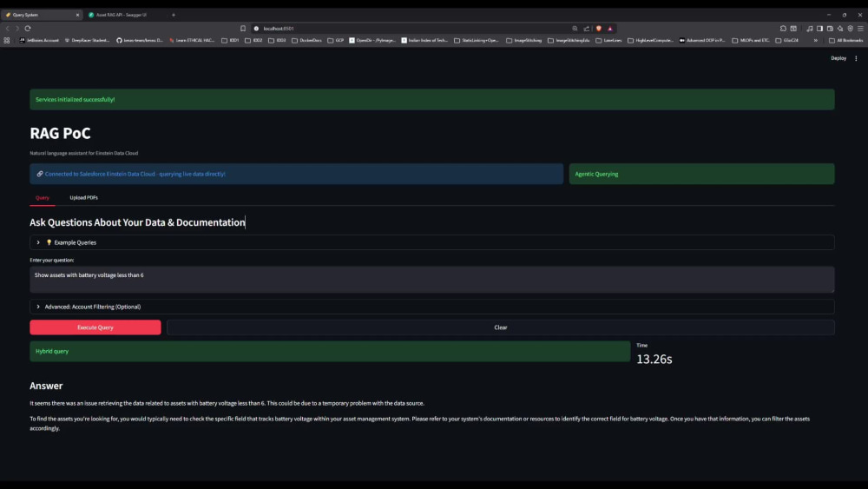Open Brave Shields lion icon
The width and height of the screenshot is (868, 489).
pos(598,29)
